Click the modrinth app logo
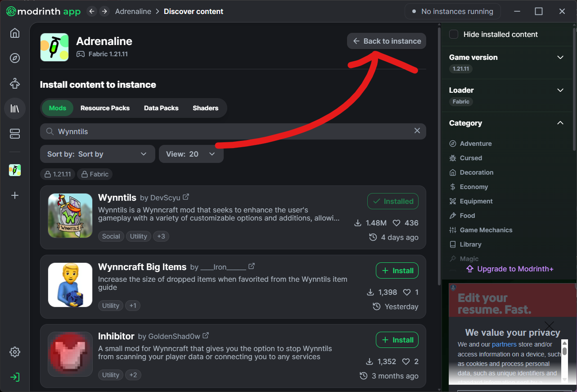The width and height of the screenshot is (577, 392). 43,11
